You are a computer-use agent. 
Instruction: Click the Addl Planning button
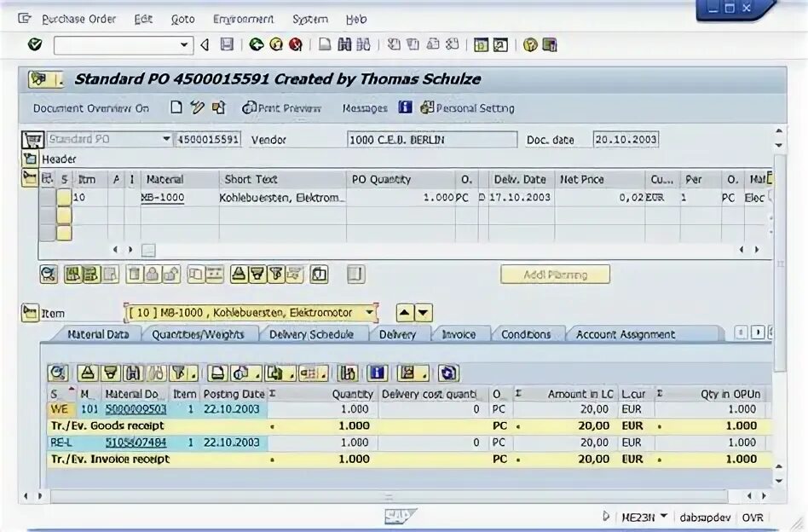[556, 275]
